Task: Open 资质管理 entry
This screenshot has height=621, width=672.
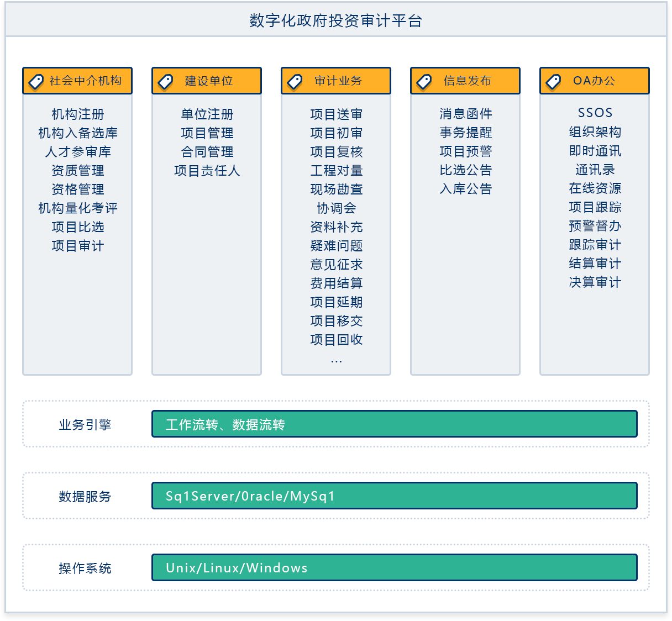Action: 78,171
